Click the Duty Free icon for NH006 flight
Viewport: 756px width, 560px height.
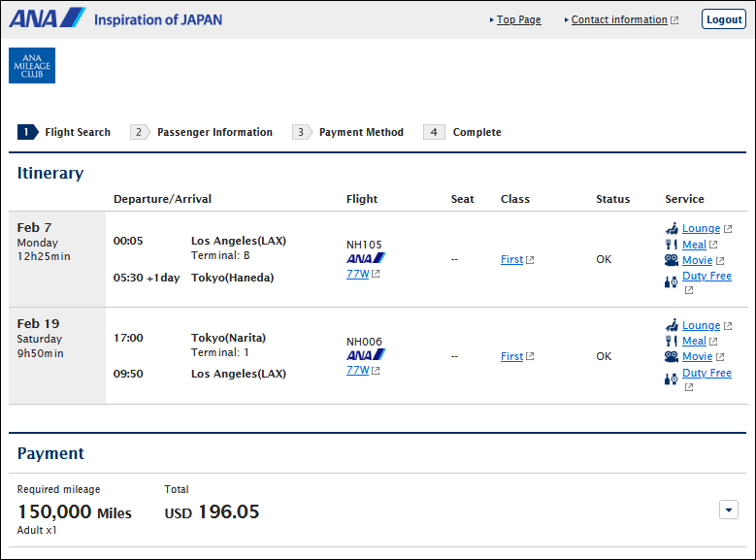click(672, 378)
